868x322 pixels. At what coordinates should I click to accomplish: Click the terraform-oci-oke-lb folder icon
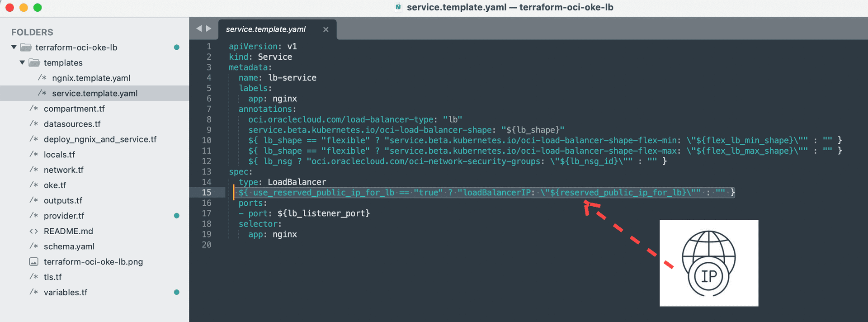[x=26, y=47]
